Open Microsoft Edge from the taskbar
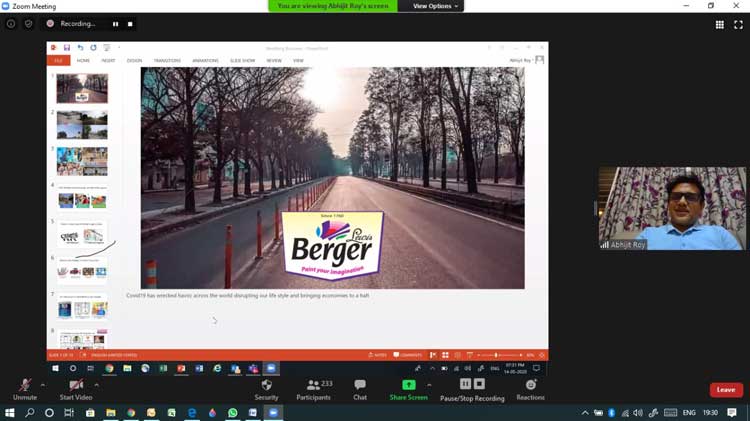This screenshot has height=421, width=750. [x=192, y=412]
